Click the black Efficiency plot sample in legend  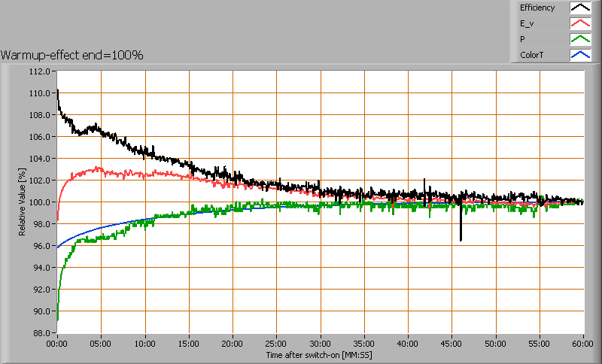pos(579,8)
